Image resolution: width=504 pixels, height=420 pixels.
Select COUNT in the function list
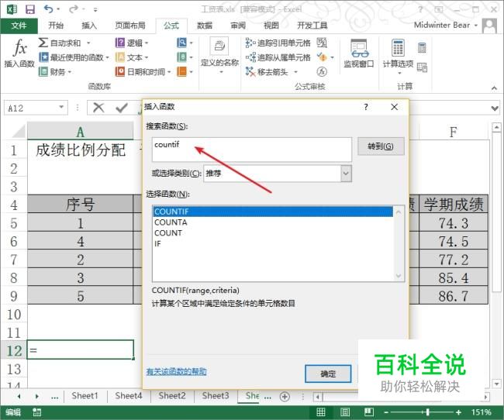click(x=273, y=233)
